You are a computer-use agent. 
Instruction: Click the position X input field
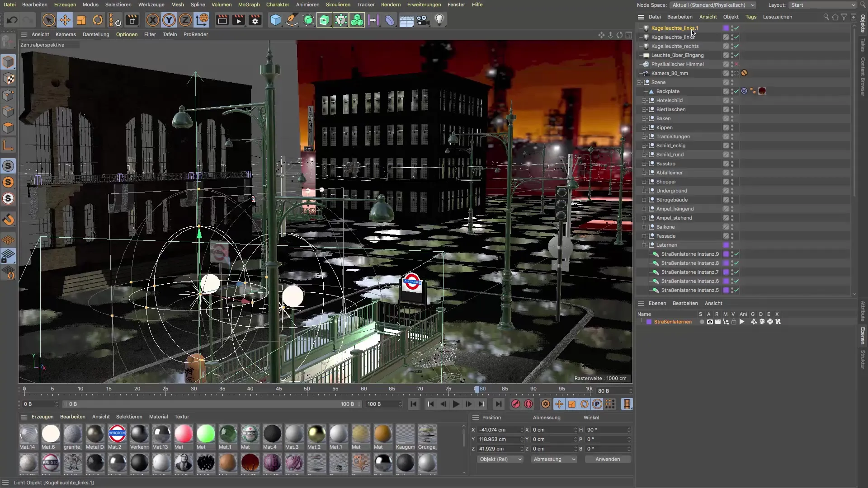point(498,430)
